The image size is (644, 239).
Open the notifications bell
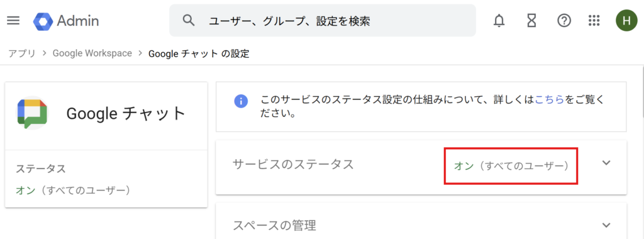click(499, 21)
